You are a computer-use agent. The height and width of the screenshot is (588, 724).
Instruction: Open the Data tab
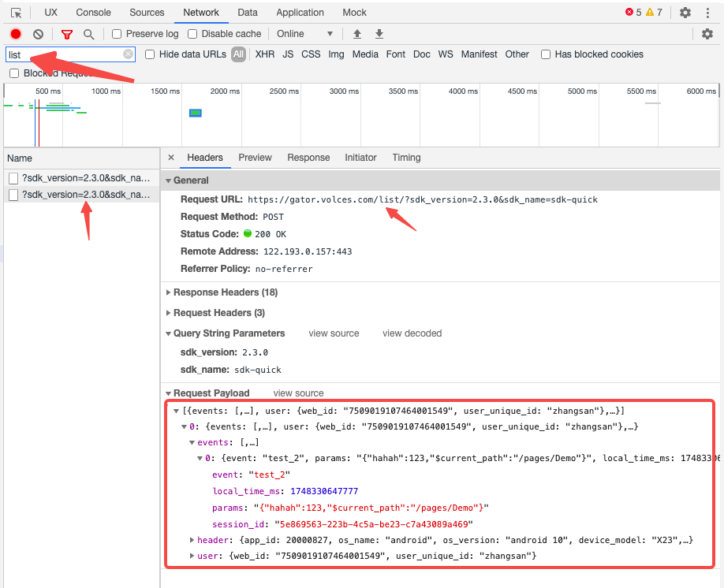(x=248, y=13)
